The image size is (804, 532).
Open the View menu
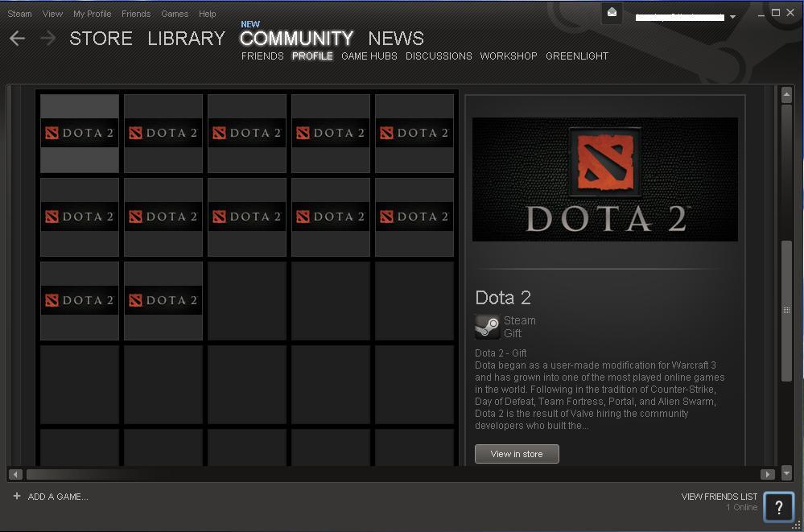(52, 14)
